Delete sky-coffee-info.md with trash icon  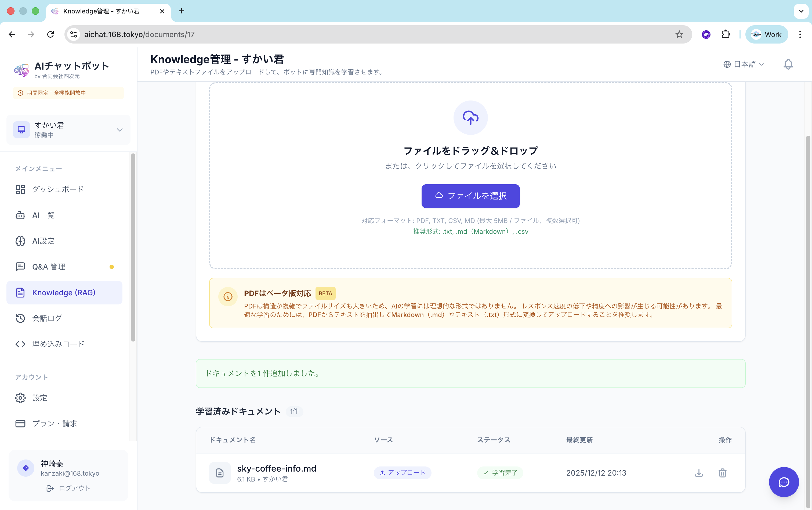722,473
